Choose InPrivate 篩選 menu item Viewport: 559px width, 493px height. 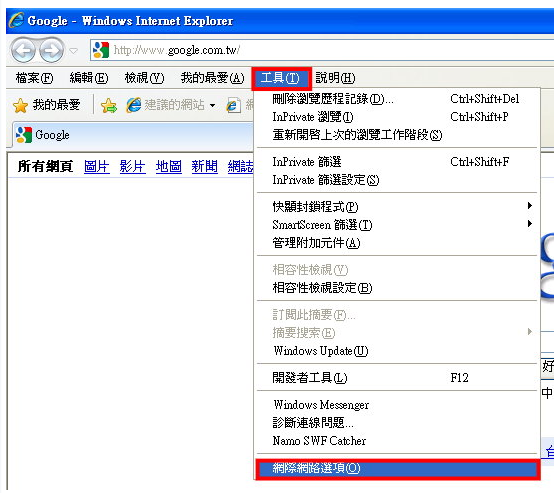(398, 162)
